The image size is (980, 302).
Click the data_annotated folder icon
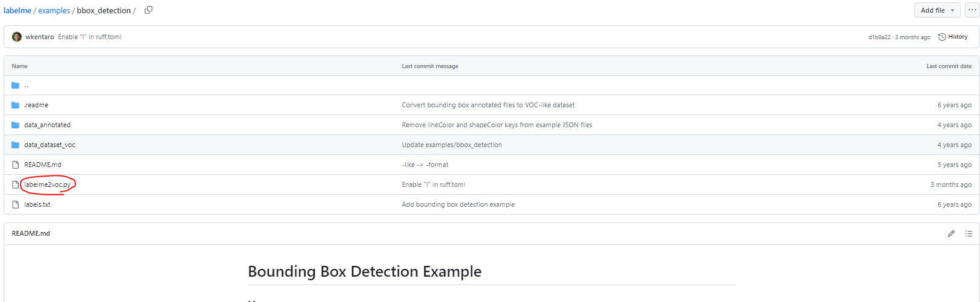16,125
